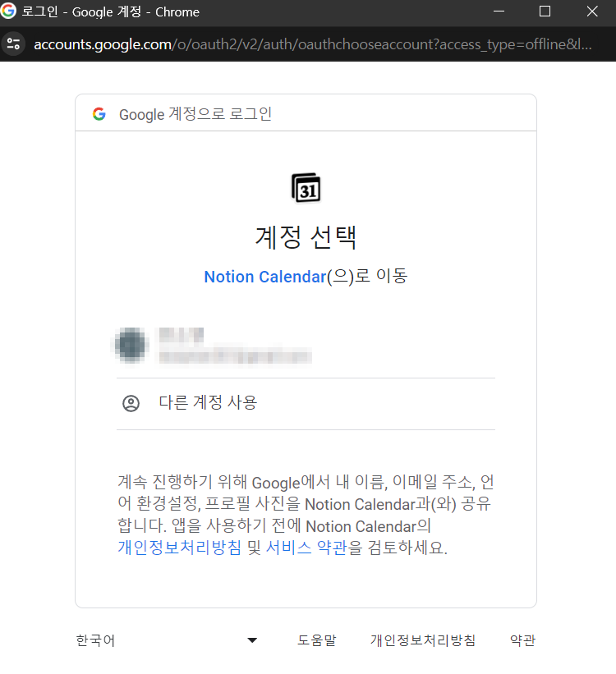Expand the 한국어 language dropdown

[167, 640]
